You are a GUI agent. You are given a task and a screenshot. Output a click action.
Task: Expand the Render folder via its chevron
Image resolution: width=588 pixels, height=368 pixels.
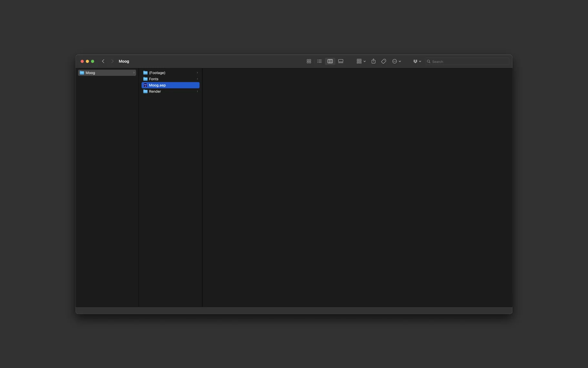pos(197,91)
